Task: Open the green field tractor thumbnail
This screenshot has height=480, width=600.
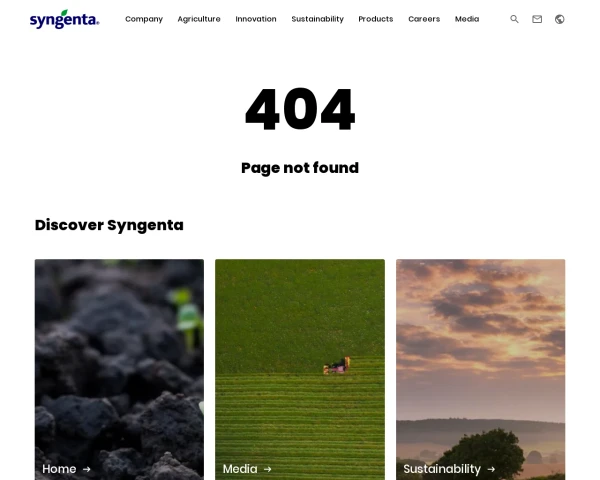Action: (x=300, y=369)
